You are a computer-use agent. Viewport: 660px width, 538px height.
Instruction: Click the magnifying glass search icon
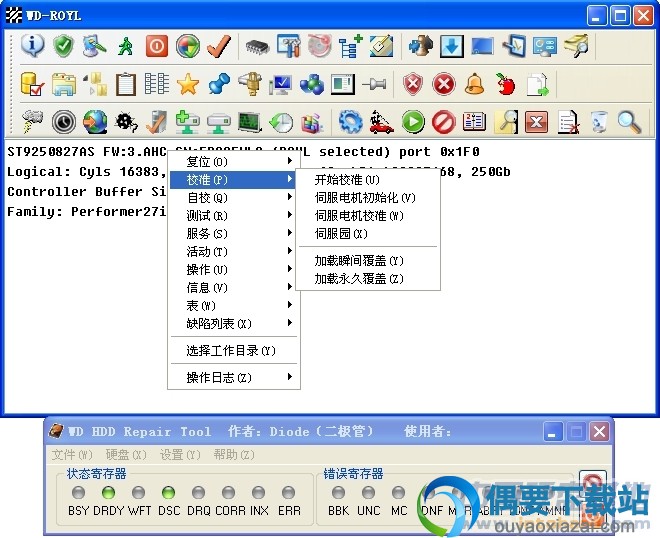[629, 122]
